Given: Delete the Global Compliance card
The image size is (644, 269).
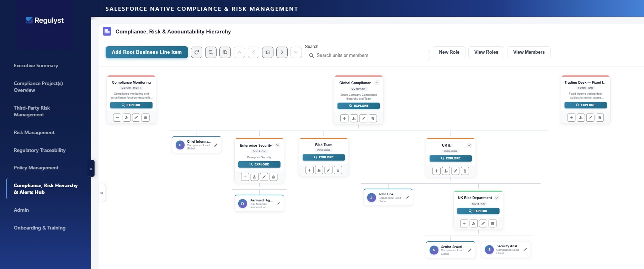Looking at the screenshot, I should (x=373, y=118).
